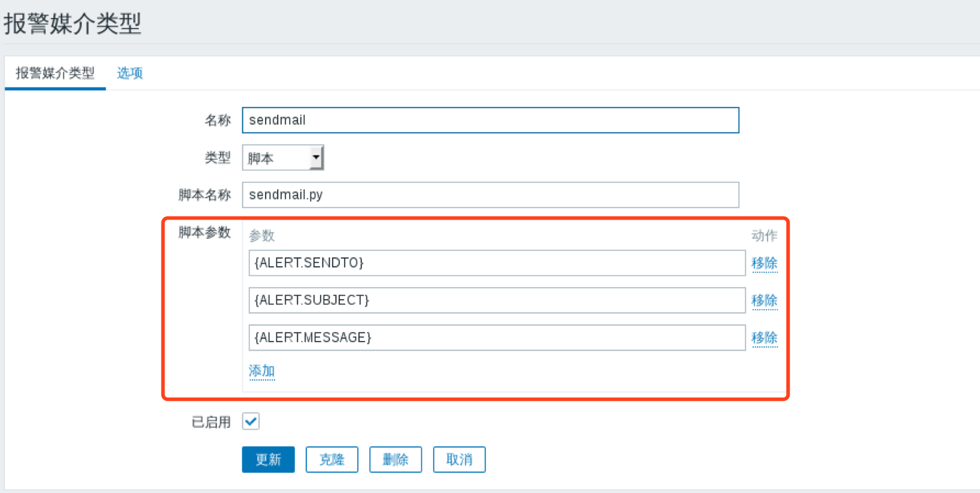Click the 名称 text label

tap(217, 121)
